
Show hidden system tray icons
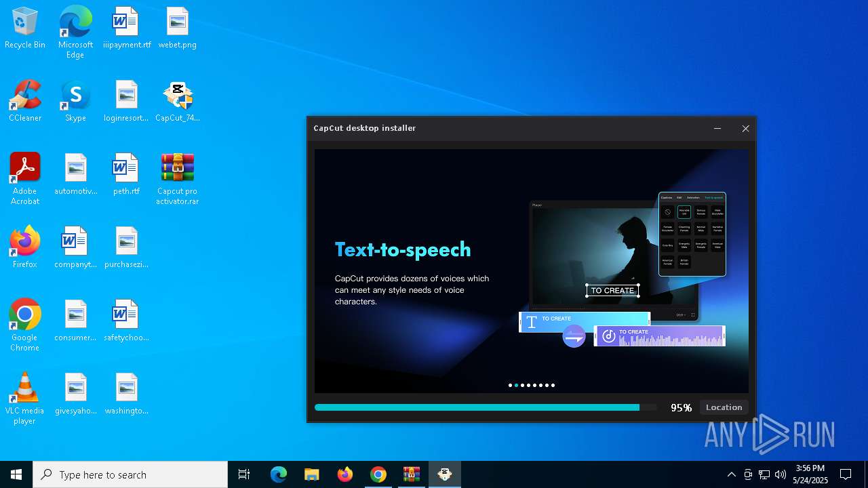(731, 474)
